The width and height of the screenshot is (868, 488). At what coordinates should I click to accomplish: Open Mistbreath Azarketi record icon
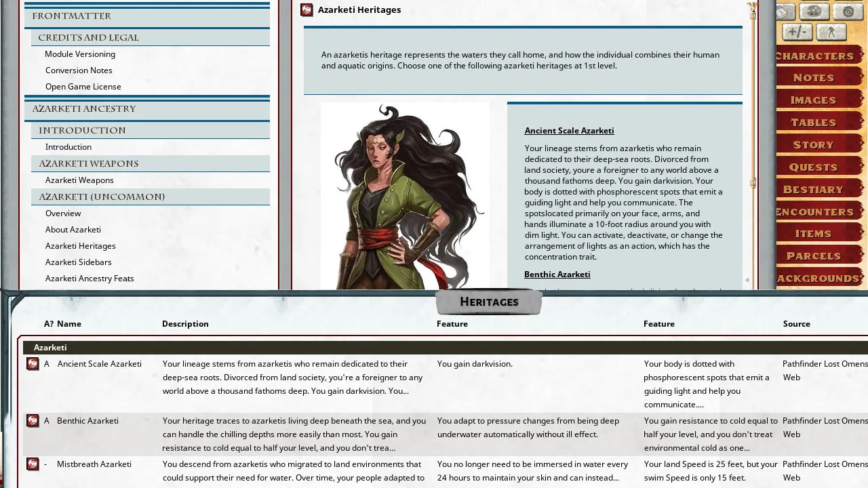pyautogui.click(x=33, y=464)
